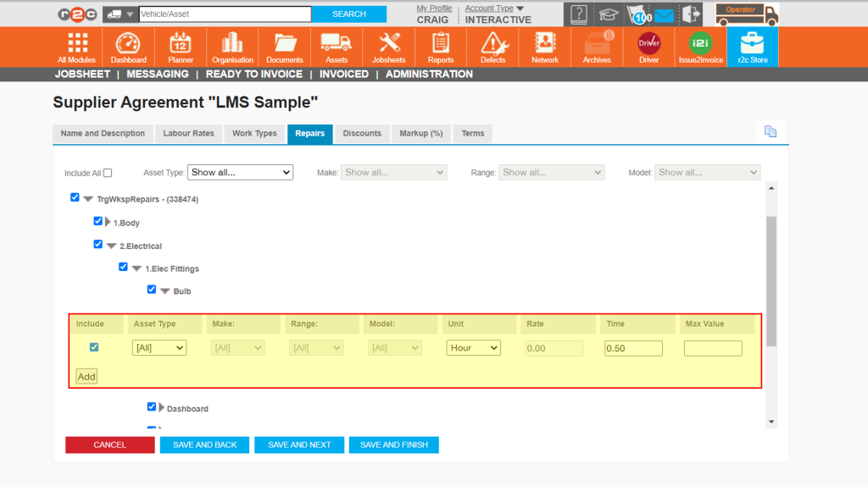This screenshot has height=487, width=868.
Task: Uncheck the 2.Electrical checkbox
Action: [98, 244]
